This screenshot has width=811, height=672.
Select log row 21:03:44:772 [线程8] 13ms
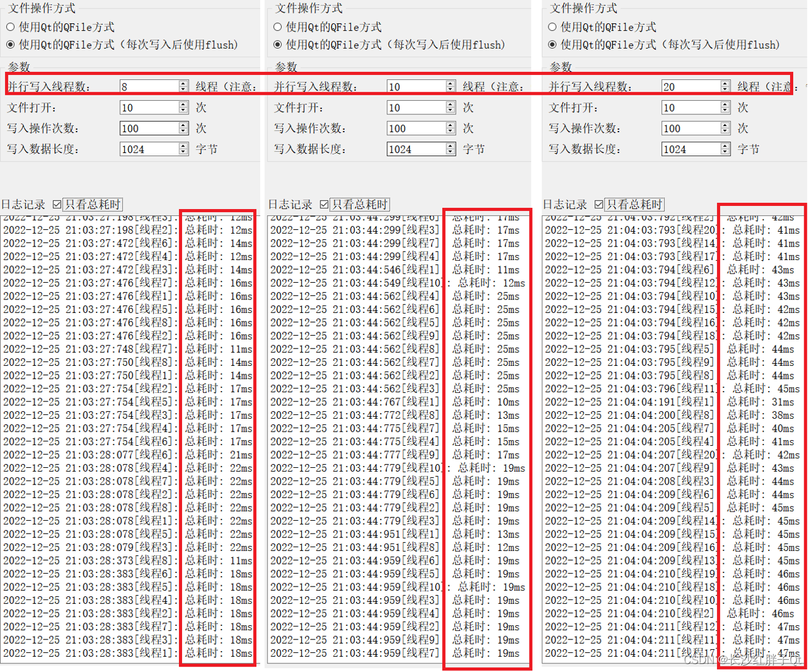(x=395, y=415)
